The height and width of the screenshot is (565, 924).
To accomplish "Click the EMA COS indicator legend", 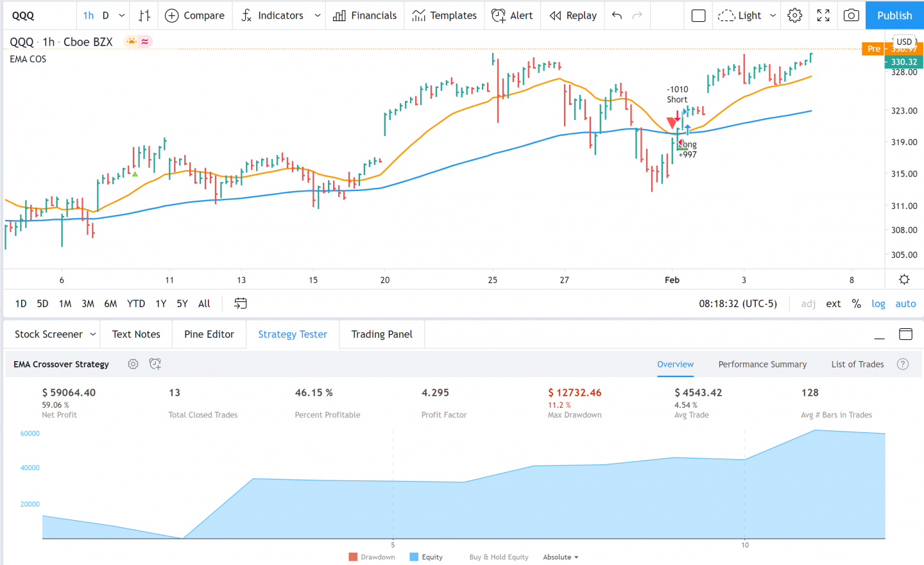I will (x=28, y=59).
